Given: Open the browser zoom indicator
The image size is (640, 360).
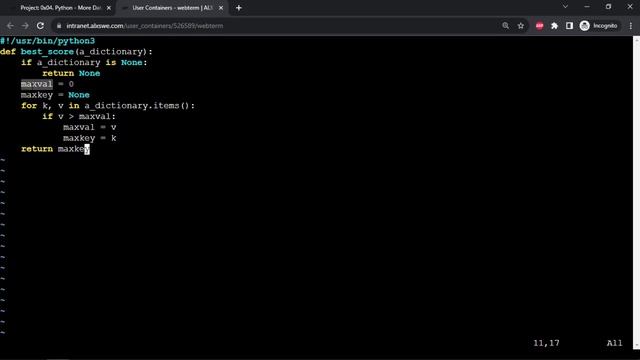Looking at the screenshot, I should [505, 26].
